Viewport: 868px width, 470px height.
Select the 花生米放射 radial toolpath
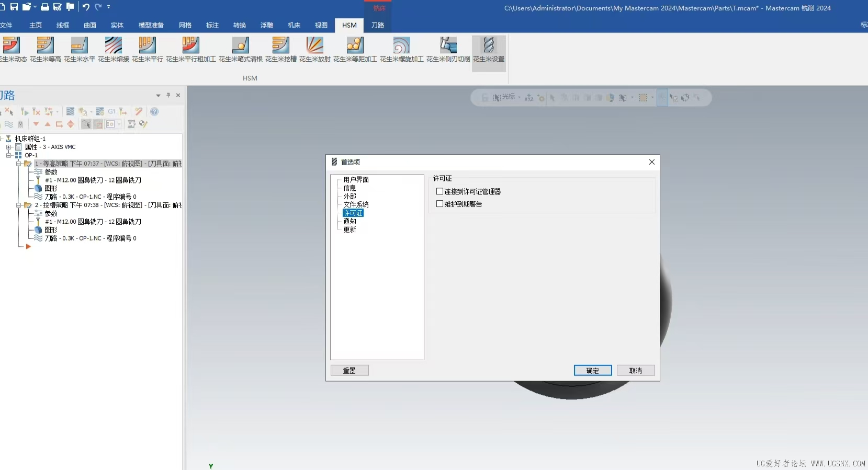click(x=315, y=50)
